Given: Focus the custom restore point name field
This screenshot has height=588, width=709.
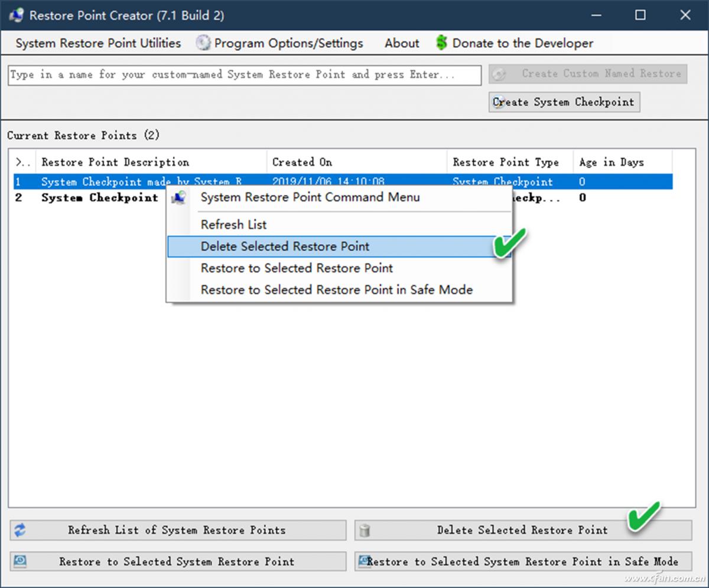Looking at the screenshot, I should coord(245,75).
